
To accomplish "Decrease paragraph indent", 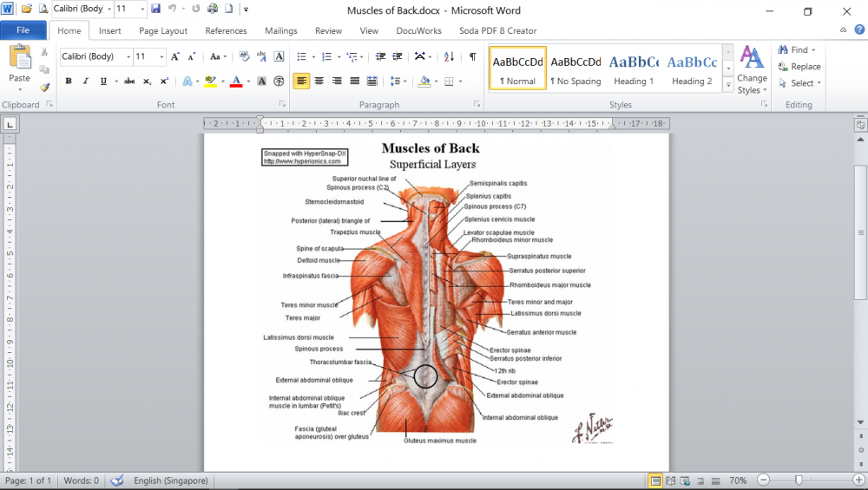I will pyautogui.click(x=380, y=56).
